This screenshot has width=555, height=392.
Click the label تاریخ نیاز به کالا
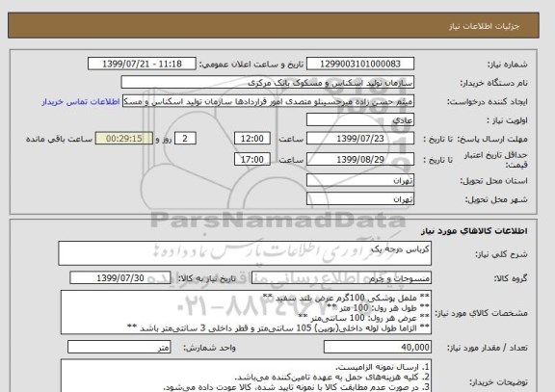tap(206, 278)
